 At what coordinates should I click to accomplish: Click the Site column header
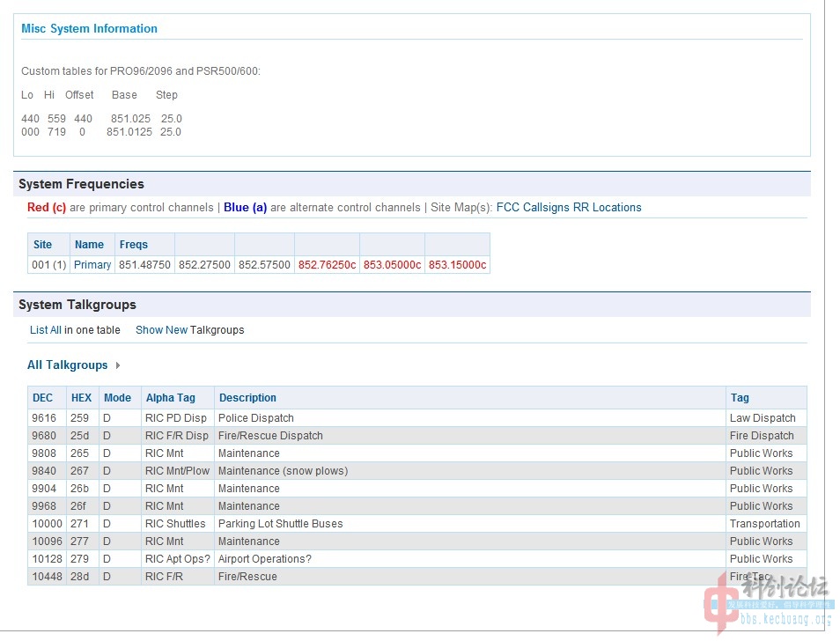click(43, 245)
